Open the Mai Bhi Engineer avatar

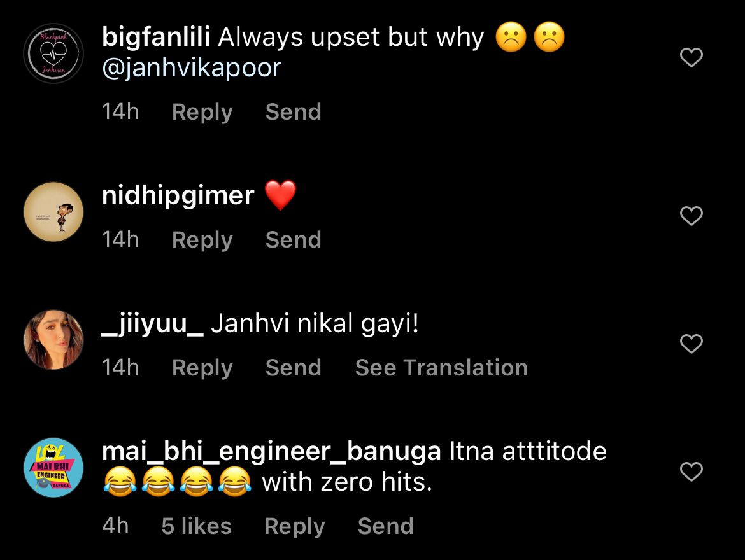(x=53, y=467)
